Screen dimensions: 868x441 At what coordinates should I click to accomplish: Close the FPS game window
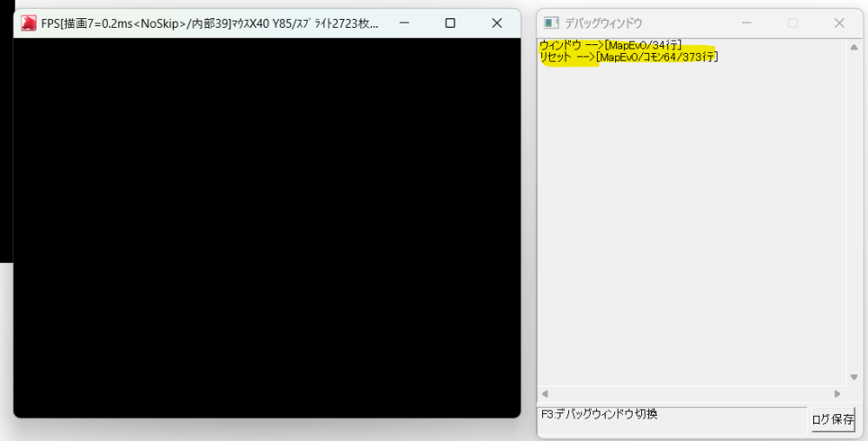point(496,23)
